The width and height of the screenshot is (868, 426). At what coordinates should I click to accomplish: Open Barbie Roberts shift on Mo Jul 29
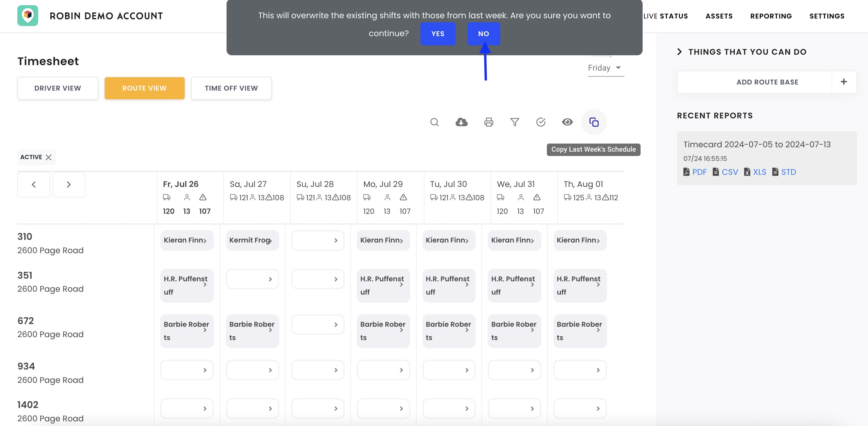tap(383, 331)
